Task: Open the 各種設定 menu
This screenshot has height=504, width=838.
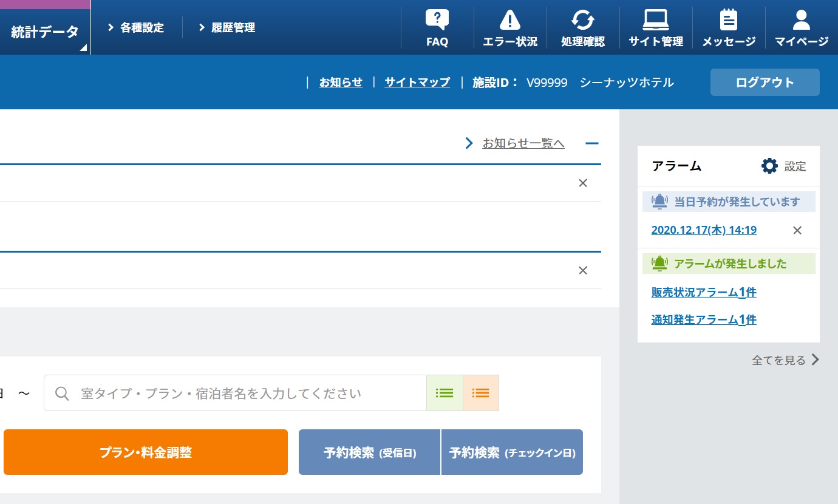Action: [x=136, y=27]
